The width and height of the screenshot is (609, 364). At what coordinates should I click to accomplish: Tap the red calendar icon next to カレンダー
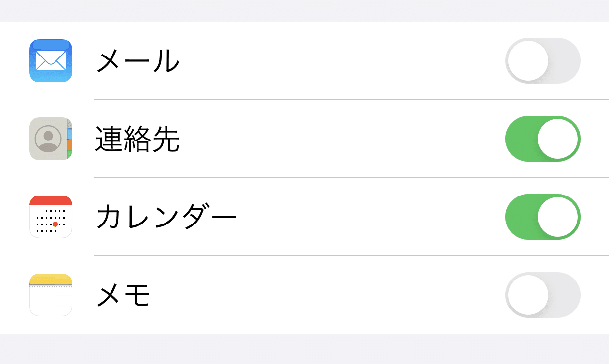[x=51, y=217]
